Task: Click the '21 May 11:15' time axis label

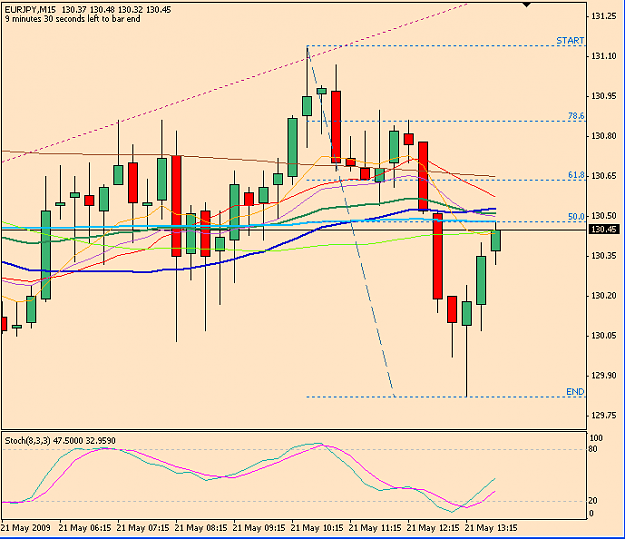Action: (x=375, y=528)
